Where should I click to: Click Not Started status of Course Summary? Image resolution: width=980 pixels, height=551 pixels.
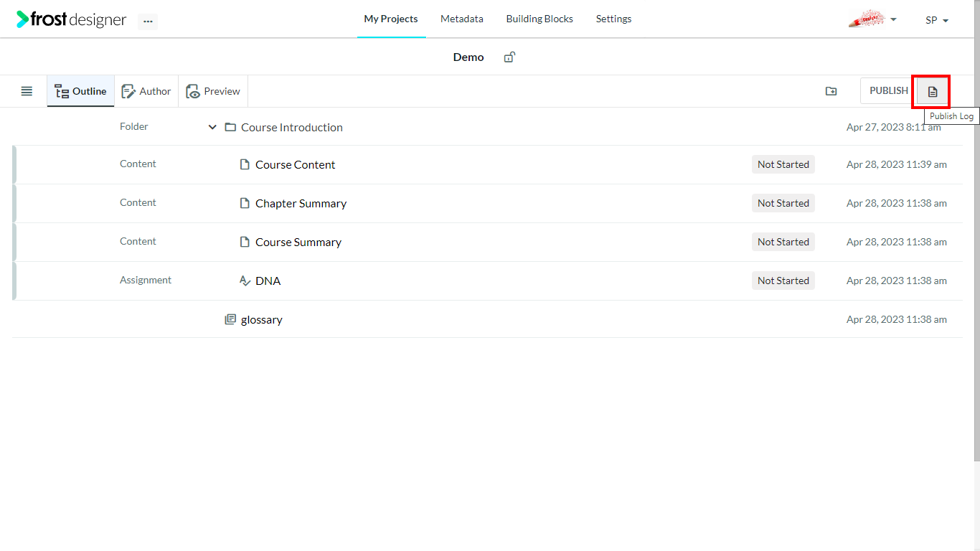[x=783, y=242]
